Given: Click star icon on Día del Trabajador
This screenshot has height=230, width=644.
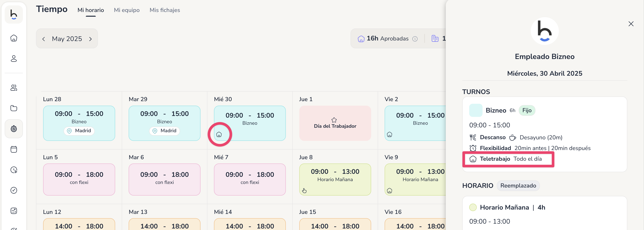Looking at the screenshot, I should tap(334, 120).
